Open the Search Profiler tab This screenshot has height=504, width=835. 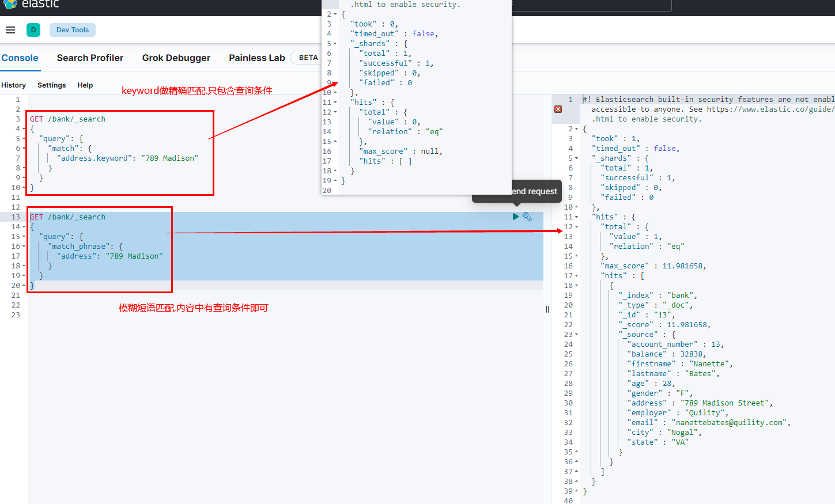(90, 58)
